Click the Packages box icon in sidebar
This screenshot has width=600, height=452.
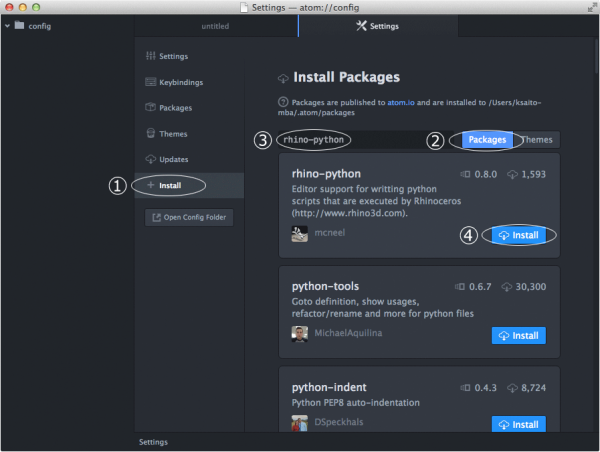pyautogui.click(x=150, y=107)
